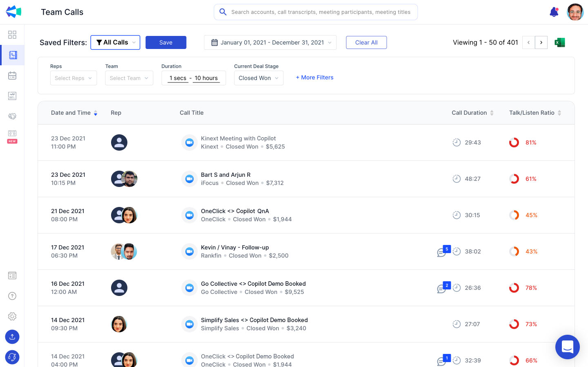Screen dimensions: 588x367
Task: Click the upload icon above the headset icon
Action: click(x=12, y=337)
